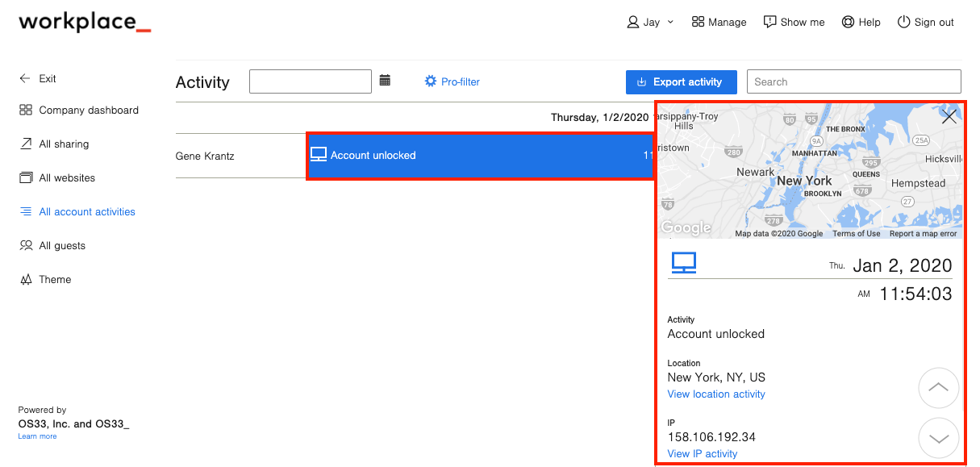
Task: Click the workplace_ logo
Action: coord(85,22)
